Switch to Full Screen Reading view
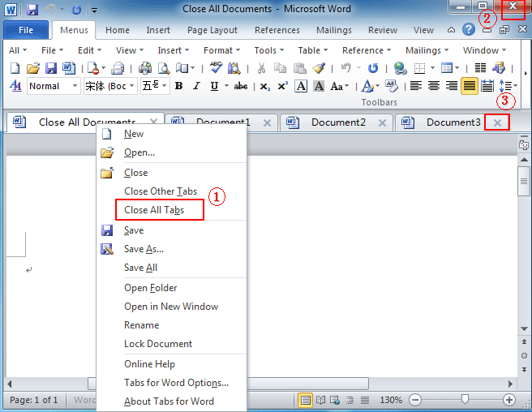532x412 pixels. (x=320, y=400)
